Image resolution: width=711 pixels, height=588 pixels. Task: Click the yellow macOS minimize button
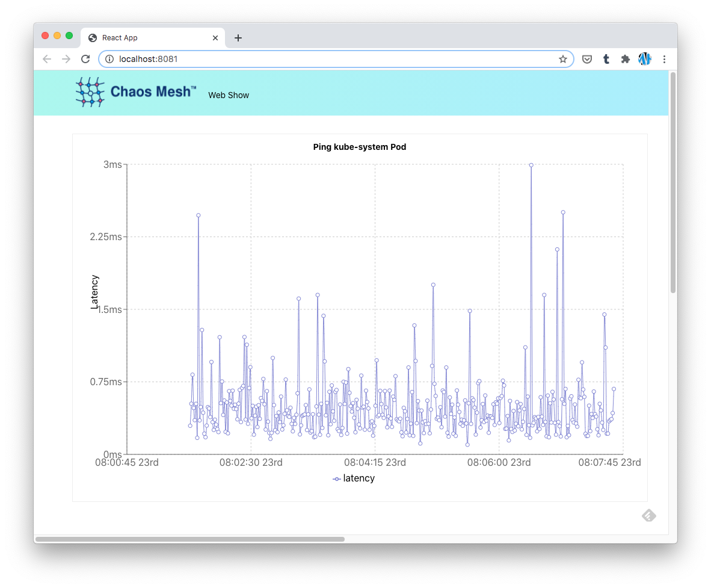coord(57,36)
